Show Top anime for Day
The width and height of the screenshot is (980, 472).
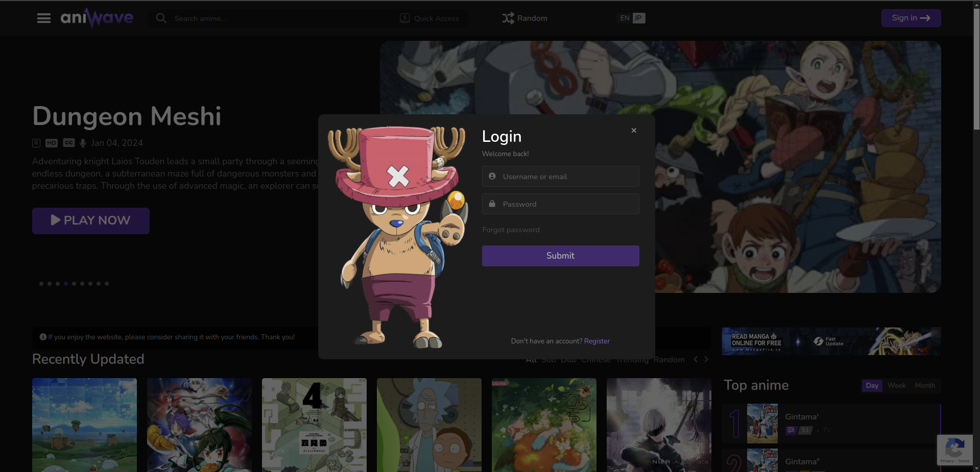point(872,386)
